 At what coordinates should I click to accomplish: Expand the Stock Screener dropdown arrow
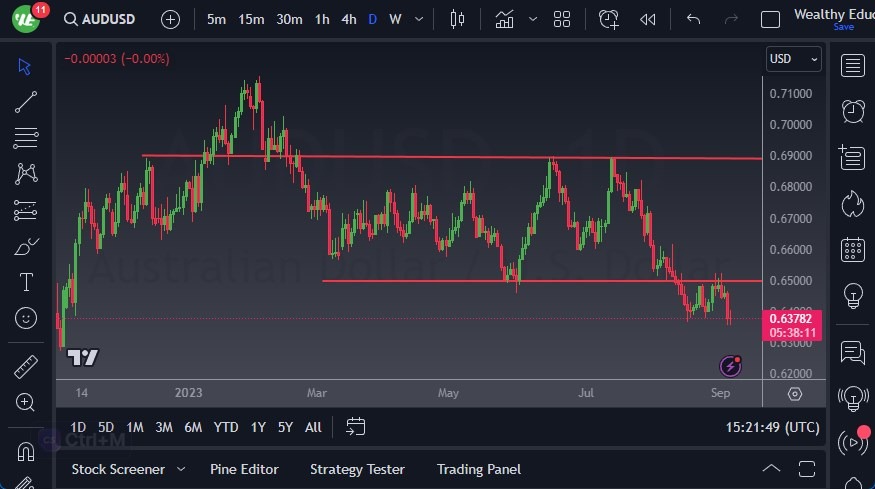tap(181, 469)
